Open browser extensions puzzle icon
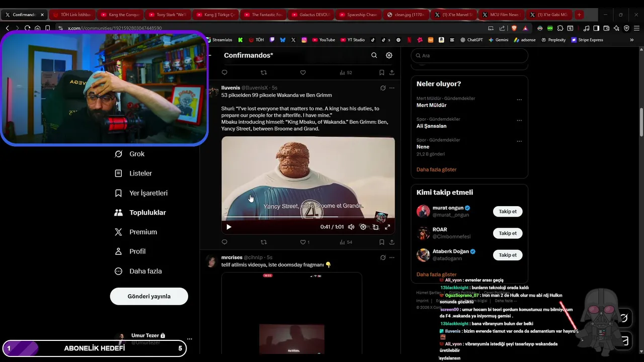This screenshot has height=362, width=644. (x=560, y=28)
